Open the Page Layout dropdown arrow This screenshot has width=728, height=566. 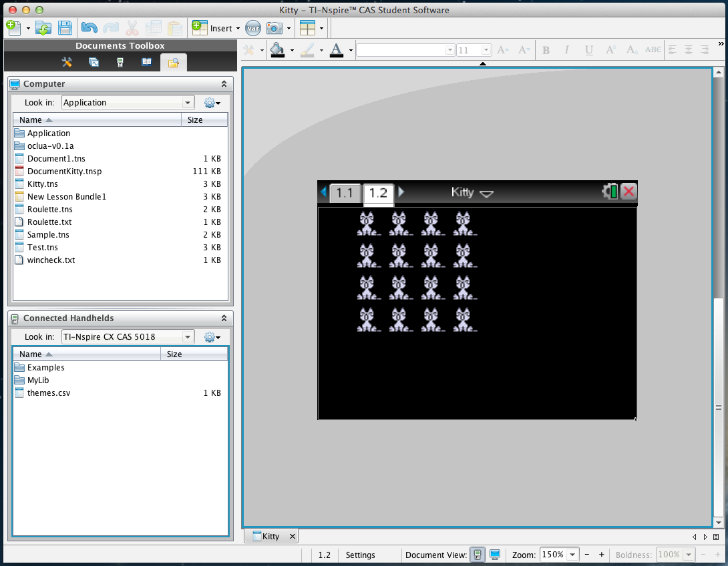pyautogui.click(x=321, y=28)
